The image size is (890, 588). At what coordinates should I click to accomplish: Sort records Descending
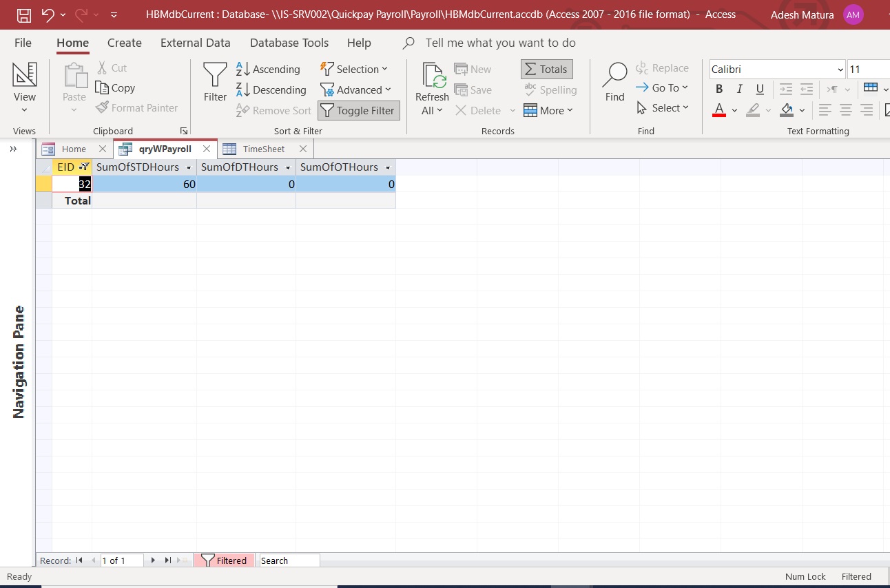tap(271, 90)
